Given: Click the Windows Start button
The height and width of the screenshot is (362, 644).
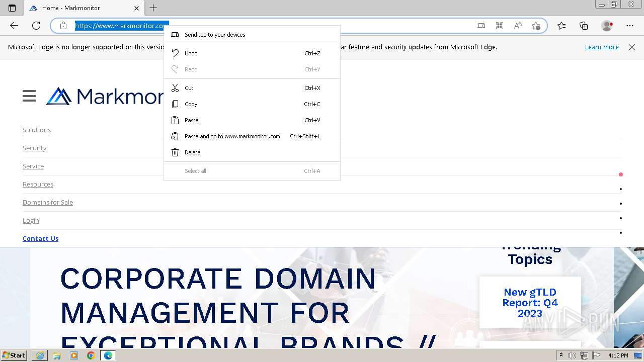Looking at the screenshot, I should click(14, 355).
